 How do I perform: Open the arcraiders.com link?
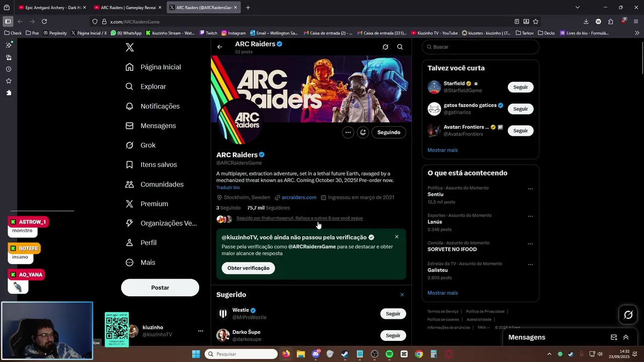coord(299,198)
